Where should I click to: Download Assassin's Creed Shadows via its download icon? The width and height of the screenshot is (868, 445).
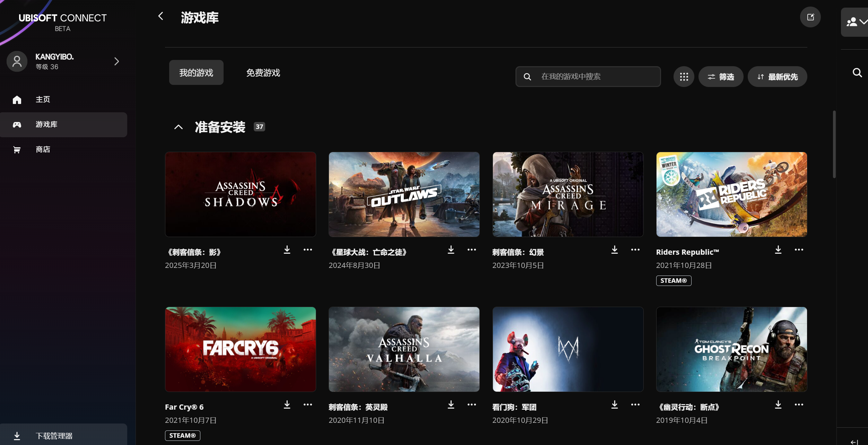[x=287, y=250]
